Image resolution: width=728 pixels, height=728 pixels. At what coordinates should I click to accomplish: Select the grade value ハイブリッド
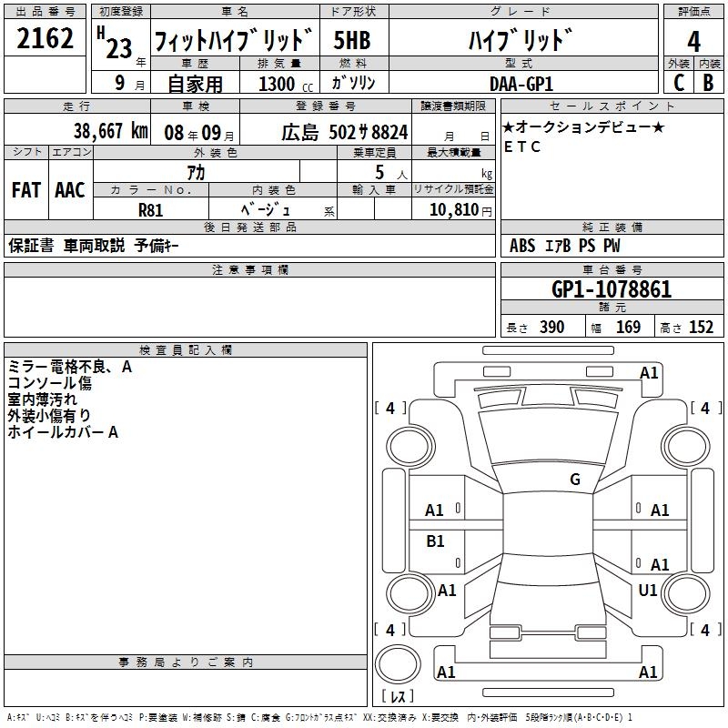tap(521, 39)
